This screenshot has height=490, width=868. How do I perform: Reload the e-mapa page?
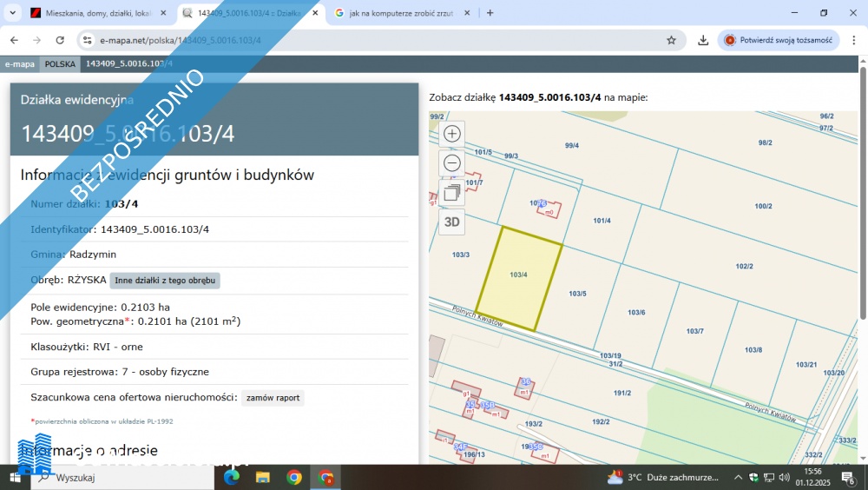(60, 40)
